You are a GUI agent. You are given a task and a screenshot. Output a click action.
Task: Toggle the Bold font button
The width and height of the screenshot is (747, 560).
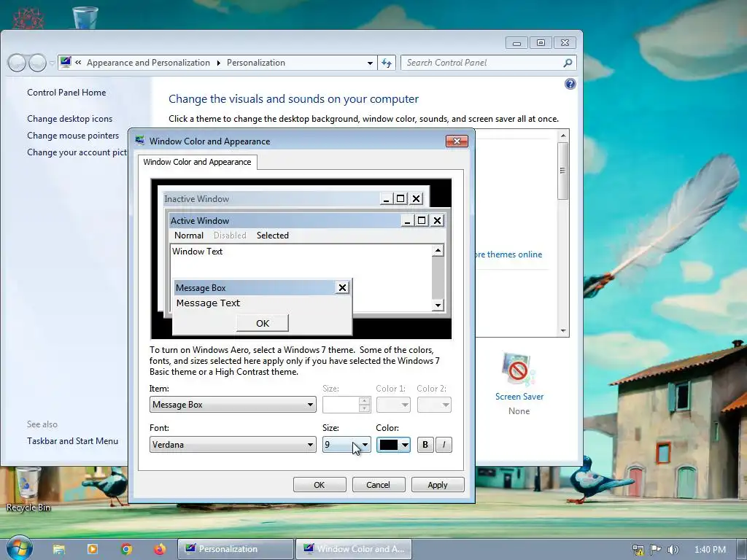coord(425,445)
